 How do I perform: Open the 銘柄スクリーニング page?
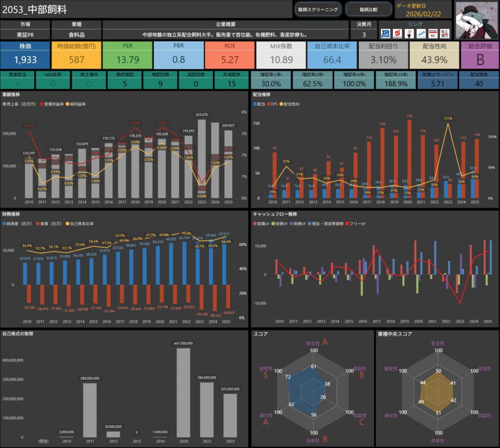(x=317, y=9)
